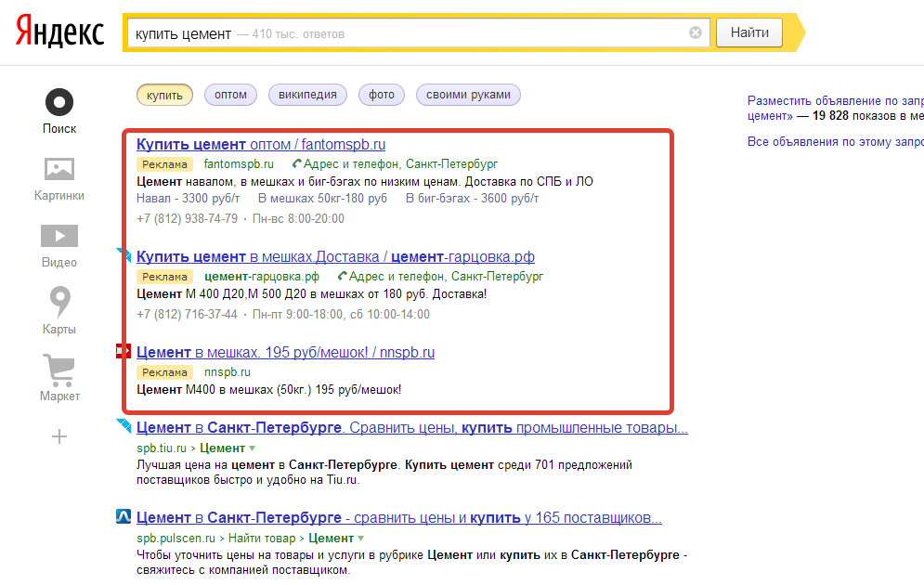Click Адрес и телефон in гарцовка ad
This screenshot has width=924, height=585.
tap(446, 277)
